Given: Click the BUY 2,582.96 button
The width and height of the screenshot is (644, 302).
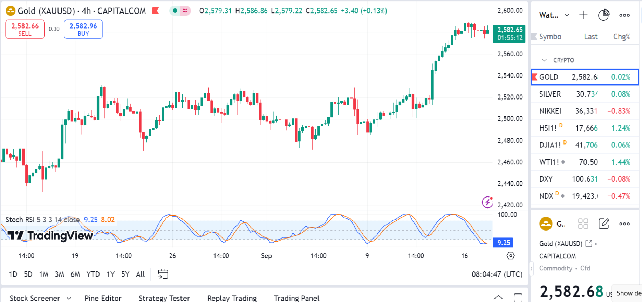Looking at the screenshot, I should click(x=83, y=29).
